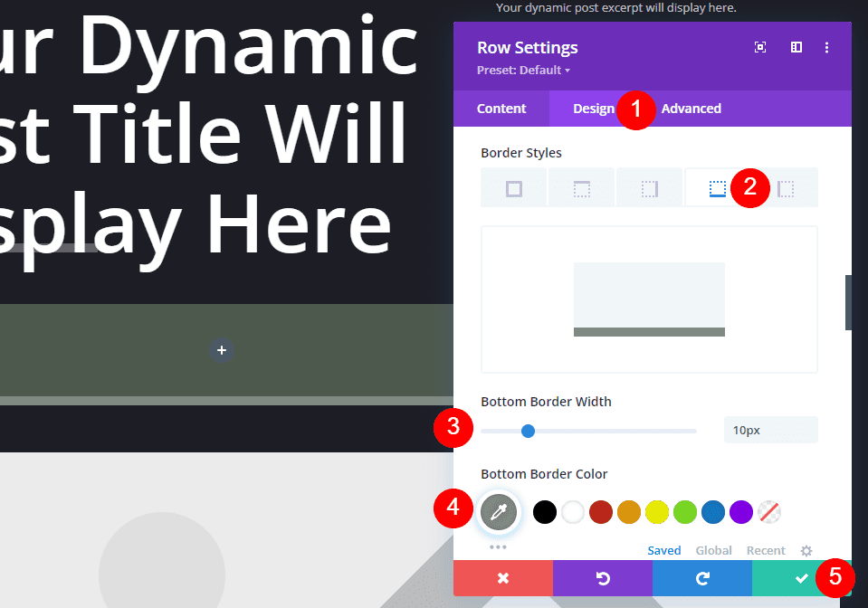Select all-borders style option

click(x=514, y=188)
